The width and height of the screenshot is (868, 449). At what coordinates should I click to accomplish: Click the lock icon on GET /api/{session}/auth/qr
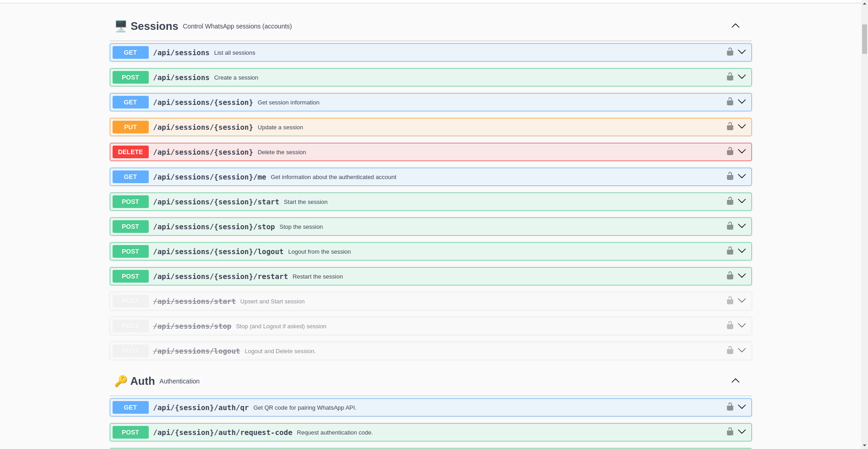click(x=730, y=406)
